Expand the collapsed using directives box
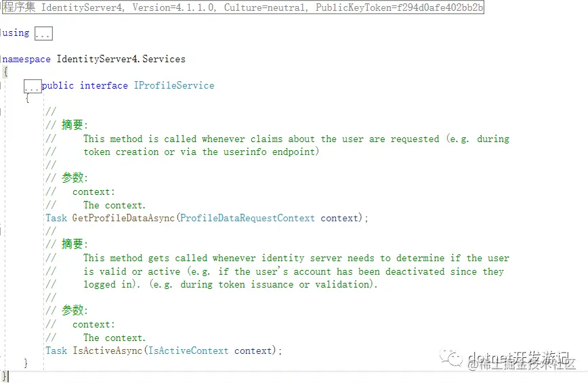This screenshot has height=383, width=588. tap(43, 33)
